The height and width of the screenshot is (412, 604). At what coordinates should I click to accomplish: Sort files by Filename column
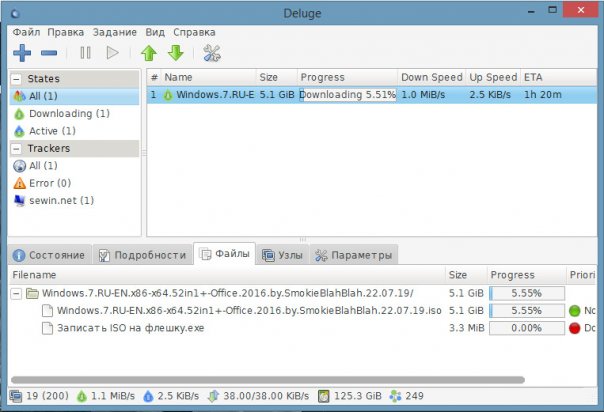tap(227, 275)
